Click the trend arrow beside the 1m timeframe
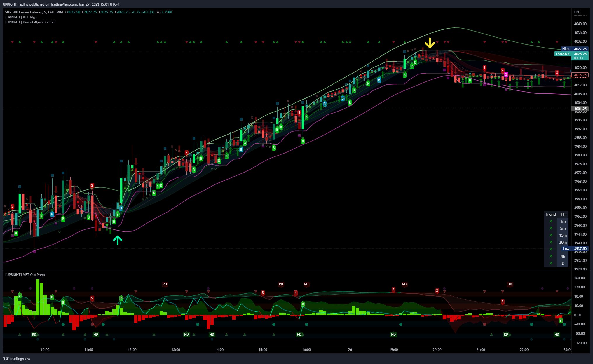This screenshot has height=364, width=593. pyautogui.click(x=551, y=221)
